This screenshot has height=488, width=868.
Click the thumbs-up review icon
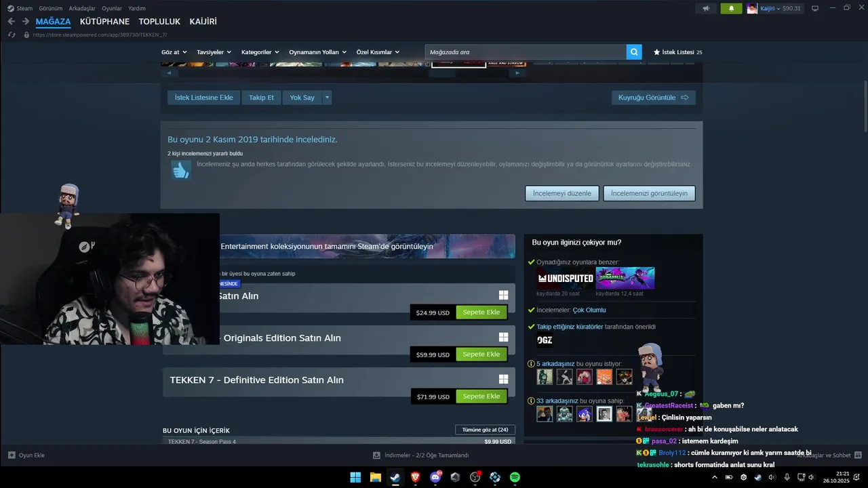[x=180, y=170]
